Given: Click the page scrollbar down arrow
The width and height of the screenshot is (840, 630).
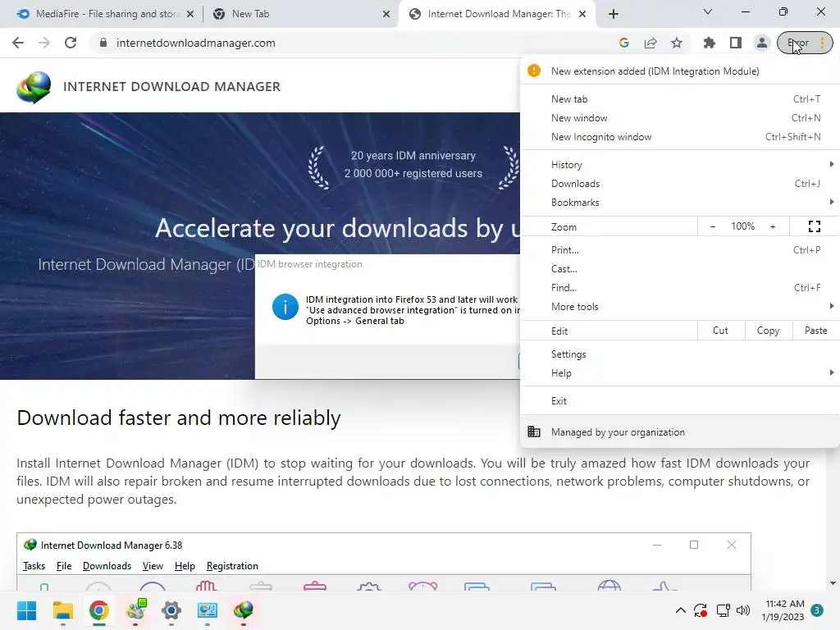Looking at the screenshot, I should pos(833,583).
